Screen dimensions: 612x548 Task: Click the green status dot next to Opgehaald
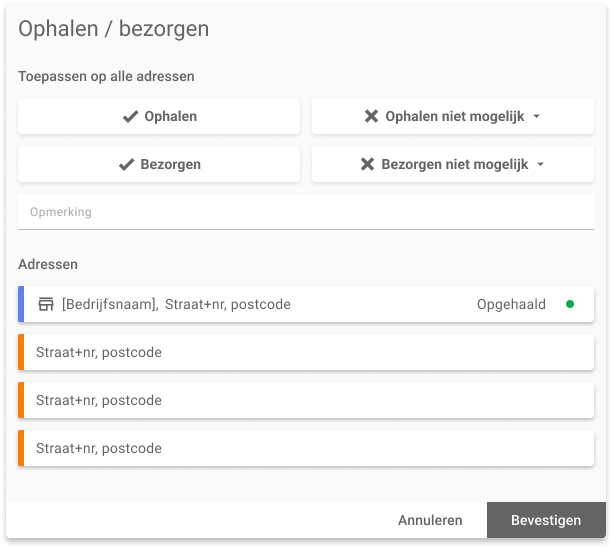570,304
